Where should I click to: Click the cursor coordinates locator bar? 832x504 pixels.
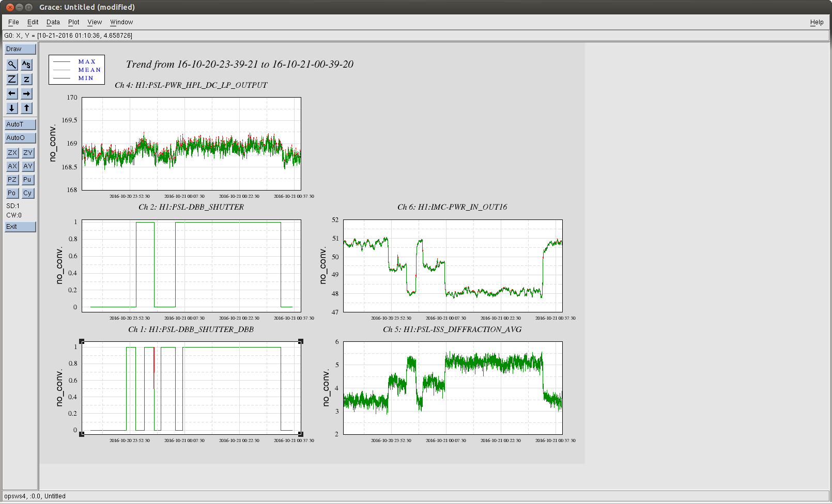point(415,36)
